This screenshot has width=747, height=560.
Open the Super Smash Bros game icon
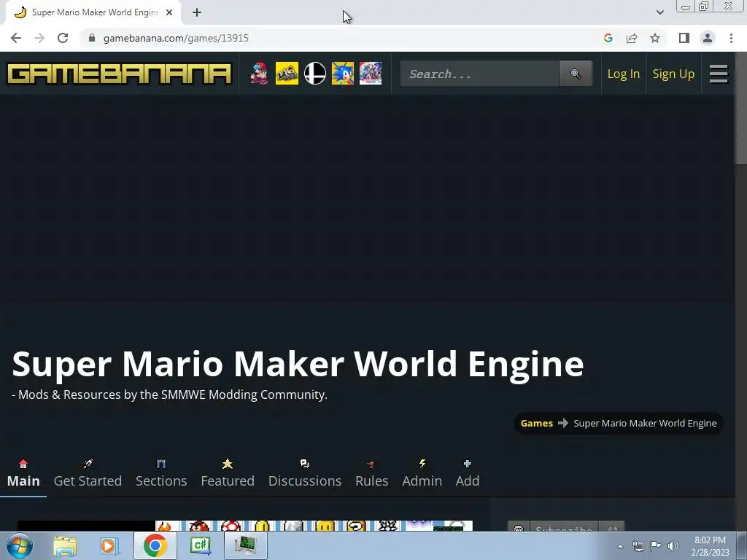[x=315, y=74]
